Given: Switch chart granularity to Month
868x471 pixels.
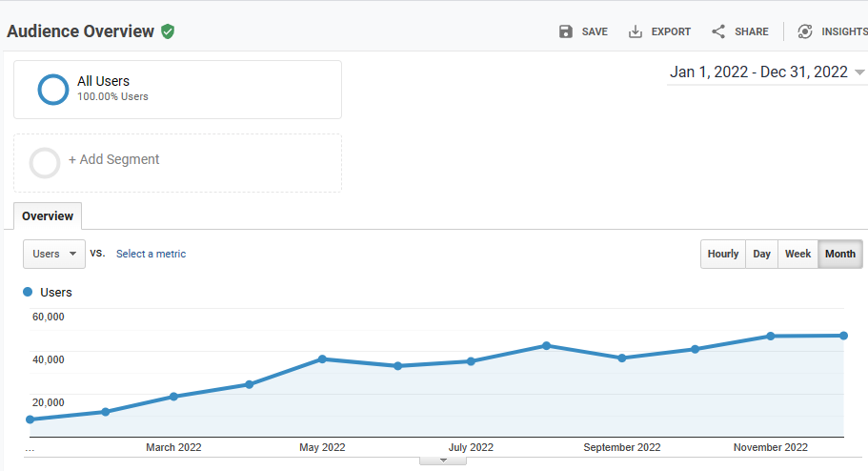Looking at the screenshot, I should click(x=840, y=254).
